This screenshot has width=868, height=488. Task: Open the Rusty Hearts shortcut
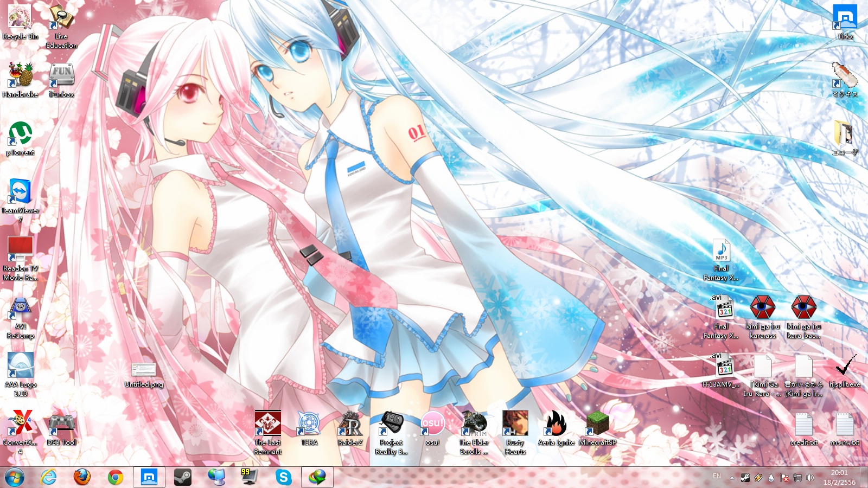[515, 433]
